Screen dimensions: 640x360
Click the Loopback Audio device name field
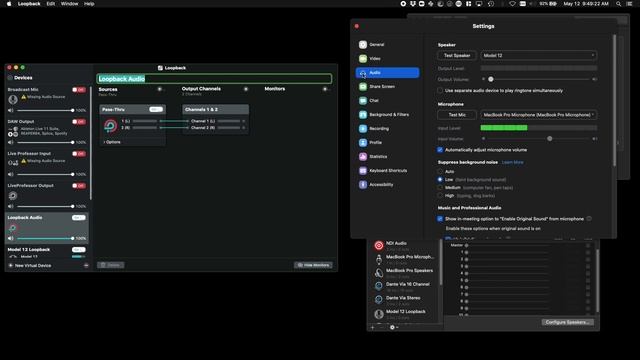(x=214, y=79)
